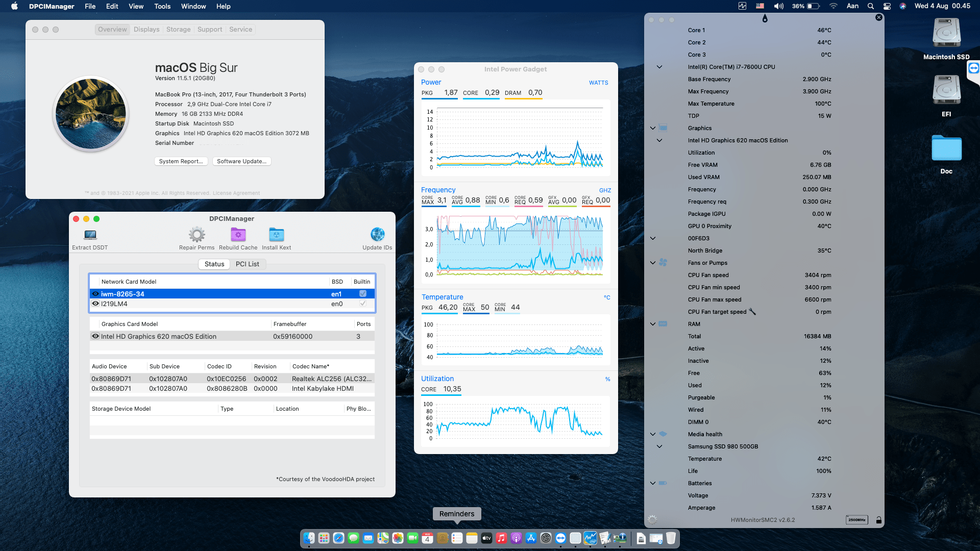
Task: Click the System Report... button
Action: point(181,161)
